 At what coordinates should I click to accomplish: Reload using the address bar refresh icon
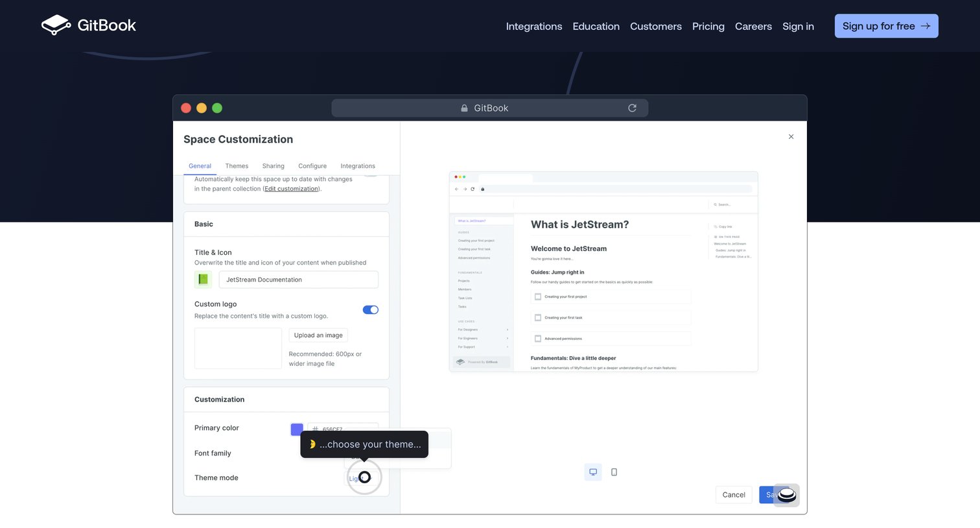(632, 108)
